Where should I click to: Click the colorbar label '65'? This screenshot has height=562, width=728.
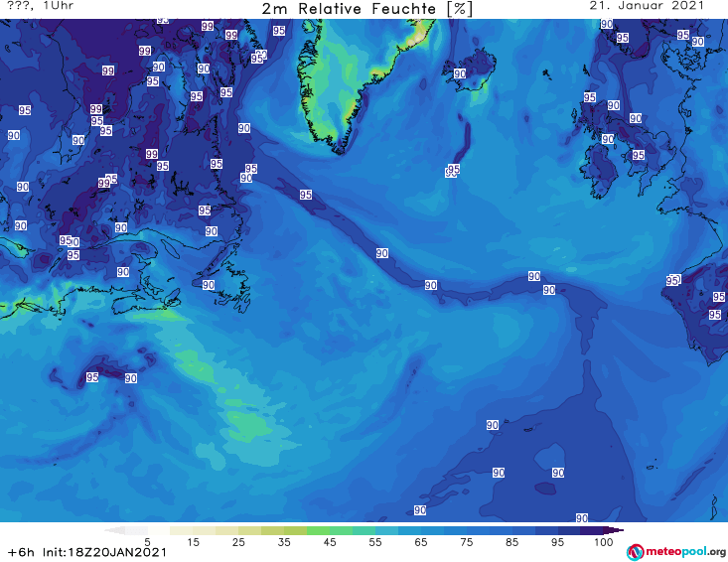(x=421, y=542)
